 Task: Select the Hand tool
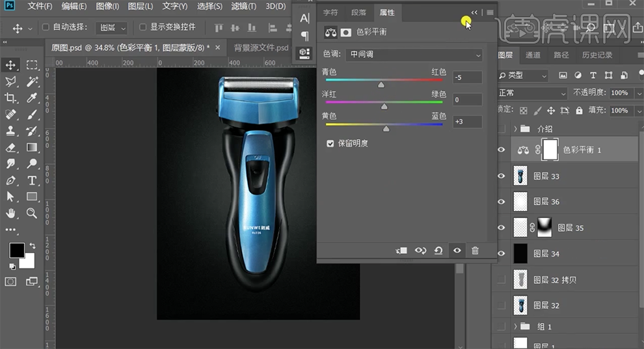coord(11,213)
